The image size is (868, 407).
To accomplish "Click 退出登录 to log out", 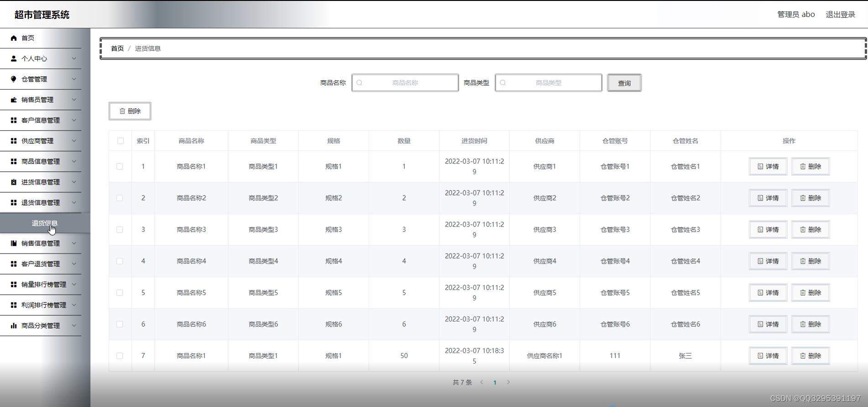I will [x=840, y=14].
